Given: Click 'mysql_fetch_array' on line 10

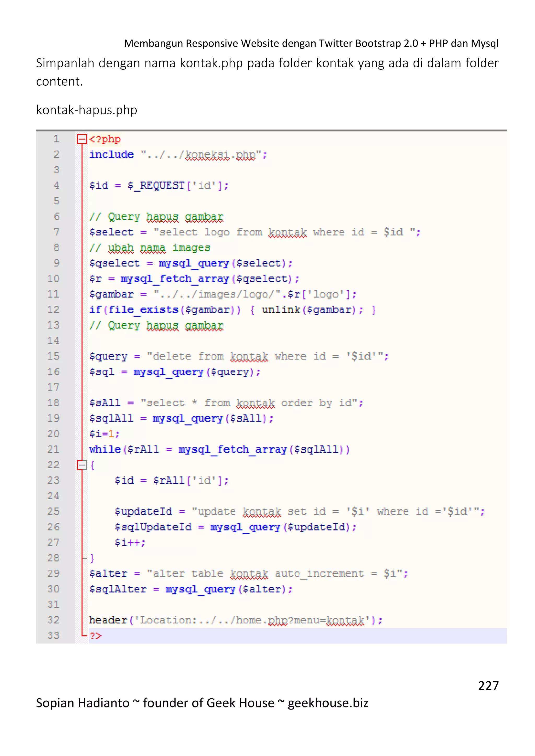Looking at the screenshot, I should tap(175, 279).
